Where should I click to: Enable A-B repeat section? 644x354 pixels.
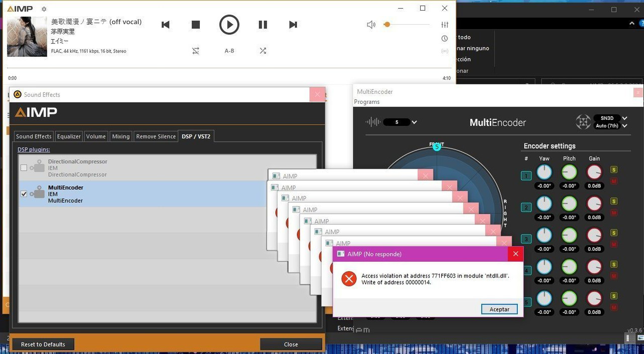(229, 51)
